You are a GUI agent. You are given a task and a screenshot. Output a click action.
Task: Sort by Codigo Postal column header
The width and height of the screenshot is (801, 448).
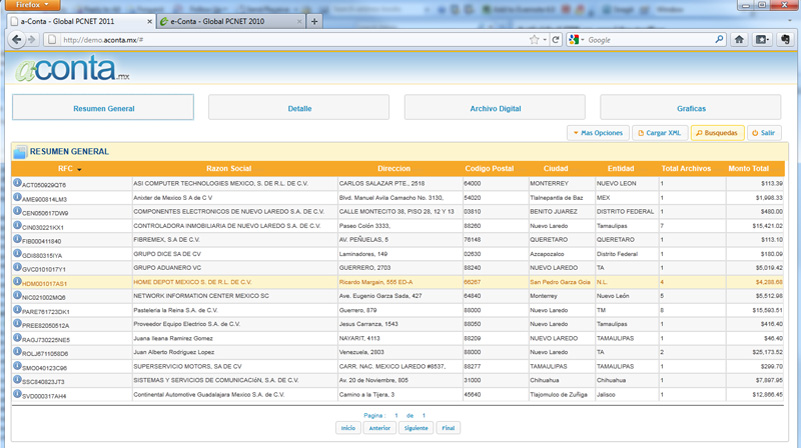click(x=489, y=169)
